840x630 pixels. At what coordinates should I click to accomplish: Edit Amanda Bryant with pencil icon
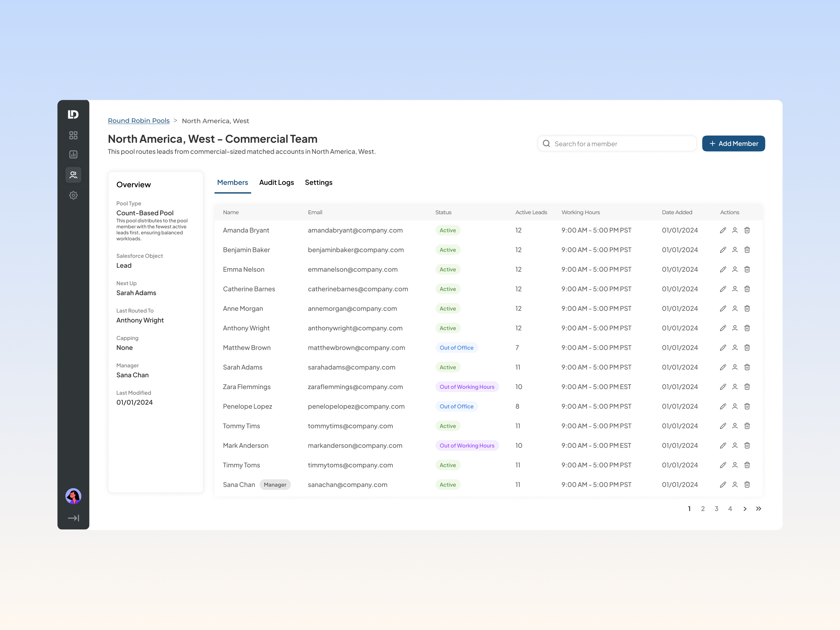tap(723, 230)
